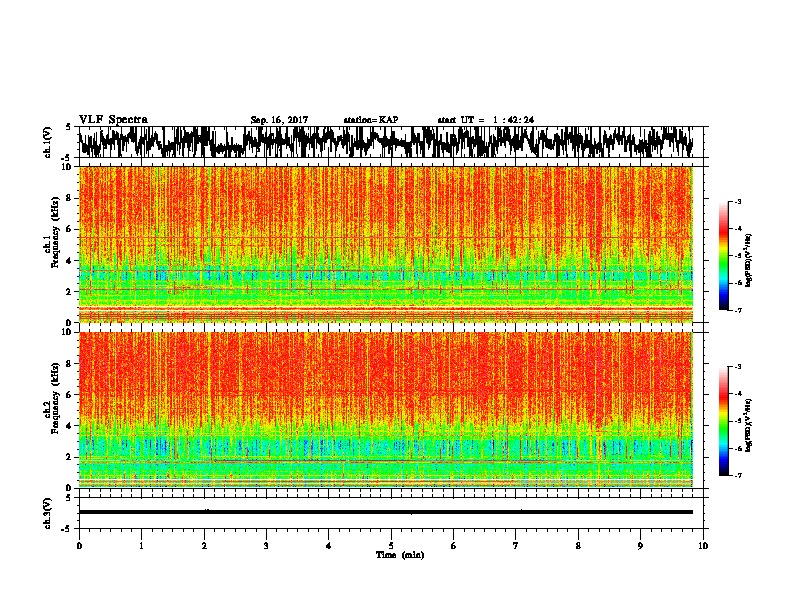Click "-7" on the ch.2 color scale
The width and height of the screenshot is (792, 612).
[x=737, y=475]
